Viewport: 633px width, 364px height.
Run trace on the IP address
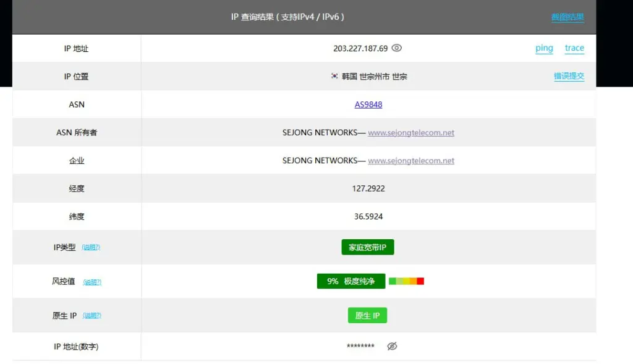click(574, 48)
